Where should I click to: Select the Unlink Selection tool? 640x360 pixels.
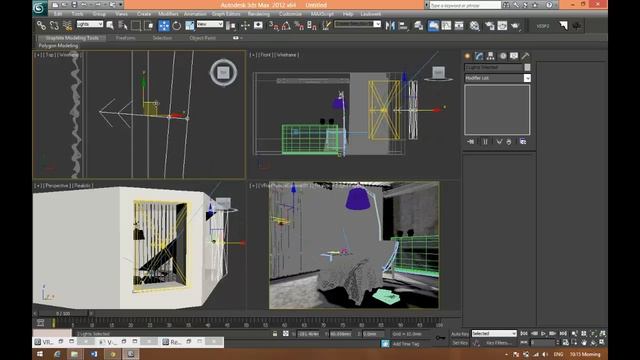coord(54,25)
